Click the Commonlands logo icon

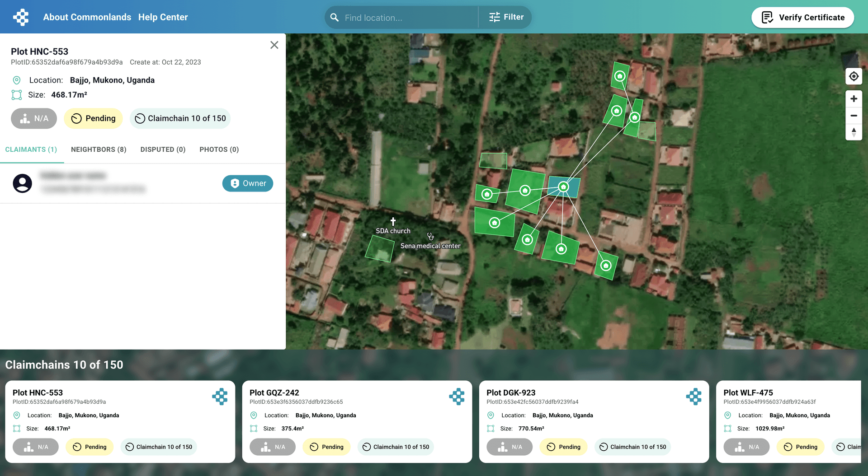click(21, 17)
